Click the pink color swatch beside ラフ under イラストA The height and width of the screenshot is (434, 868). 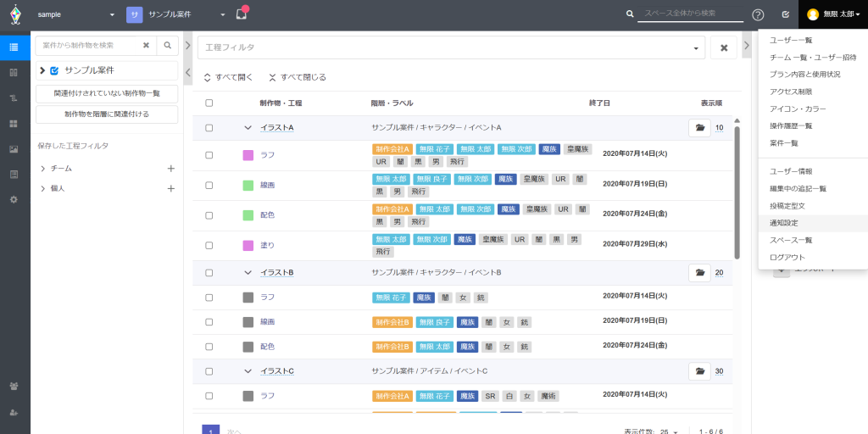(x=248, y=155)
